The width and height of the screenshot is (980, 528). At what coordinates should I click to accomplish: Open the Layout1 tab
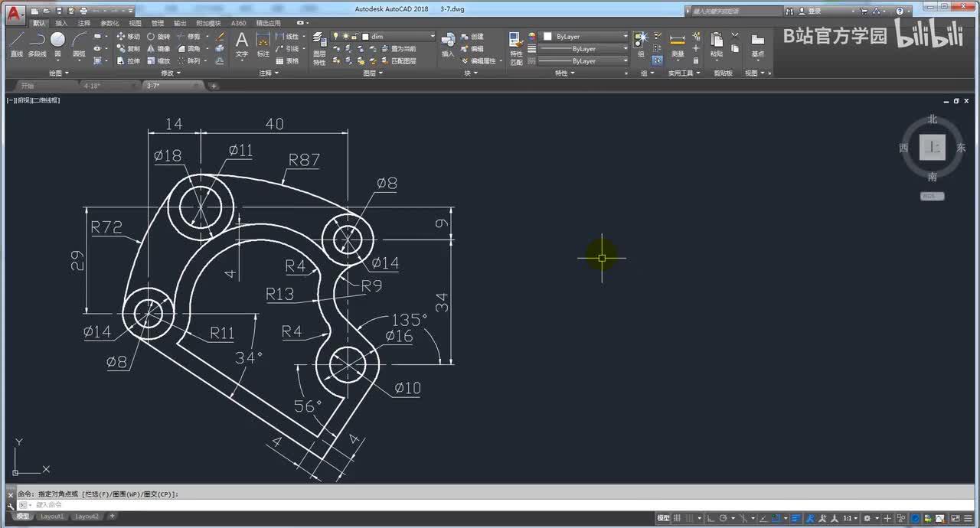tap(52, 517)
